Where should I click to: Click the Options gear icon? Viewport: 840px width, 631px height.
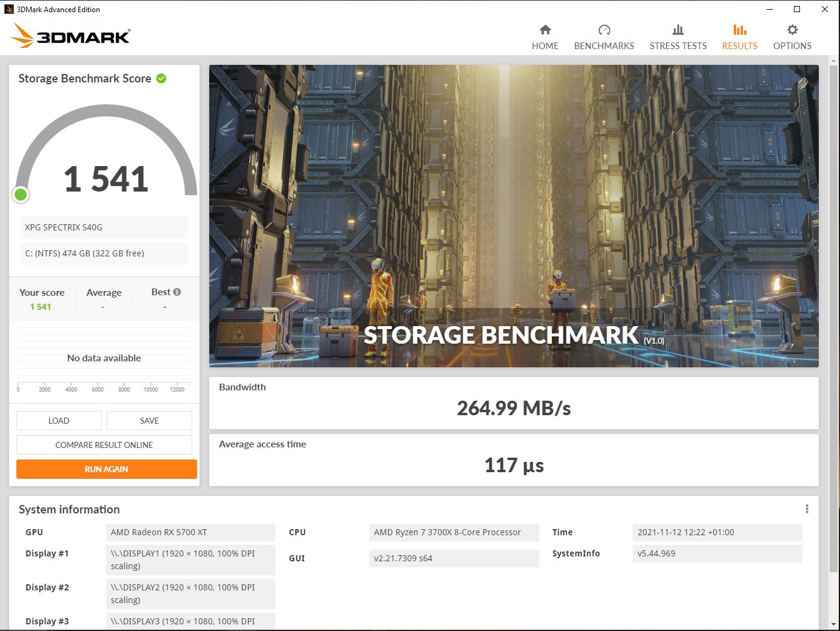[x=792, y=30]
